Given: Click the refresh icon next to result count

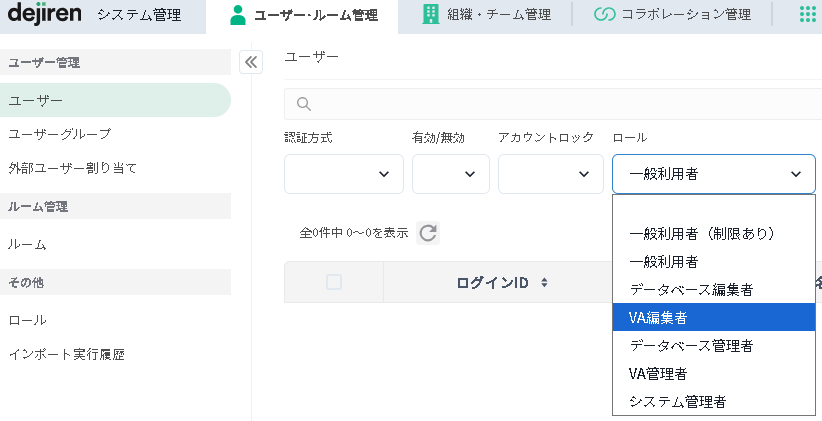Looking at the screenshot, I should pos(428,233).
